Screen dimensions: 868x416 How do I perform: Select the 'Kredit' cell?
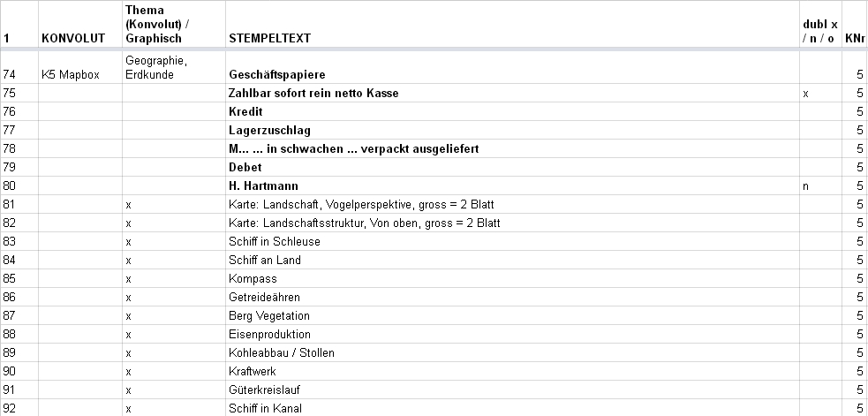pyautogui.click(x=512, y=111)
